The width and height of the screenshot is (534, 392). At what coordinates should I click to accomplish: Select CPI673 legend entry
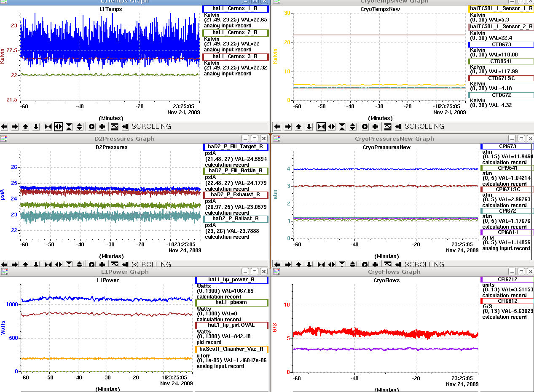[x=507, y=147]
